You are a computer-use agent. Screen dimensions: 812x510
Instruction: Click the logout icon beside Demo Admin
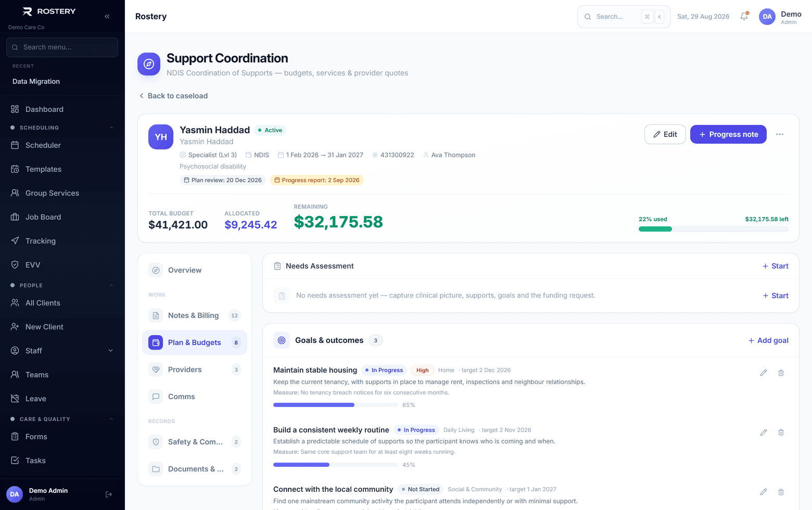pyautogui.click(x=109, y=494)
